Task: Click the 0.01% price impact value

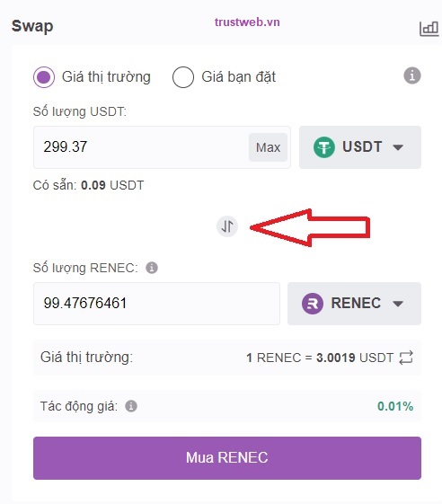Action: pos(395,406)
